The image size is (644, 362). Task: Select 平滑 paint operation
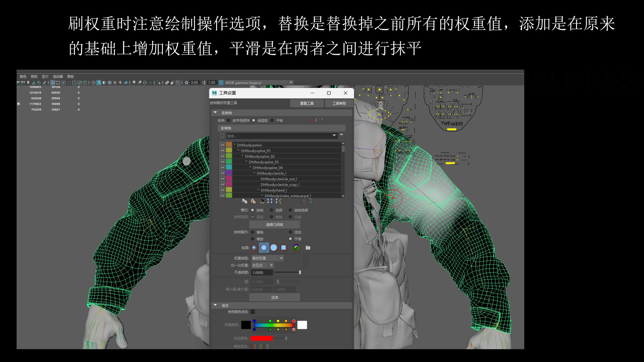click(x=290, y=239)
